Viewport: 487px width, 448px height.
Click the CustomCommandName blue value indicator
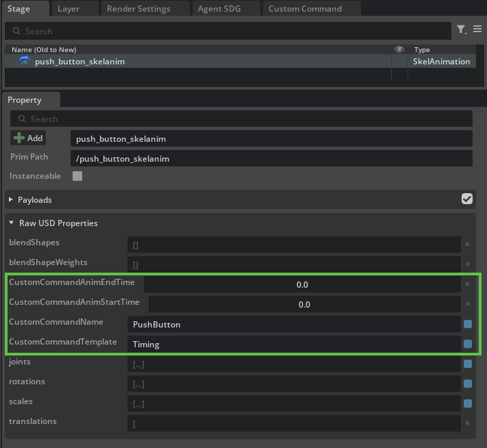click(468, 324)
